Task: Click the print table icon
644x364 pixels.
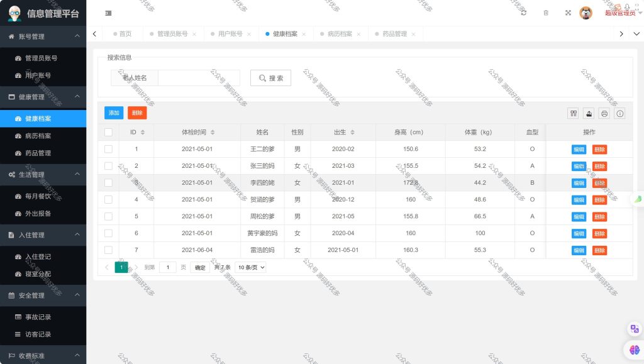Action: tap(604, 114)
